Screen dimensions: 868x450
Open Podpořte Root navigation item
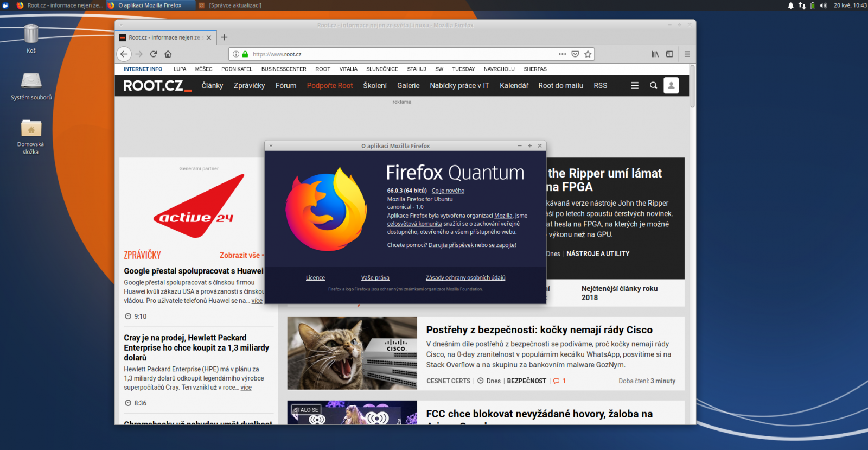pos(330,86)
